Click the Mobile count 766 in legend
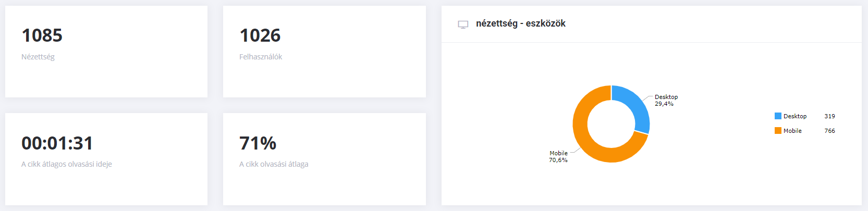 click(829, 131)
